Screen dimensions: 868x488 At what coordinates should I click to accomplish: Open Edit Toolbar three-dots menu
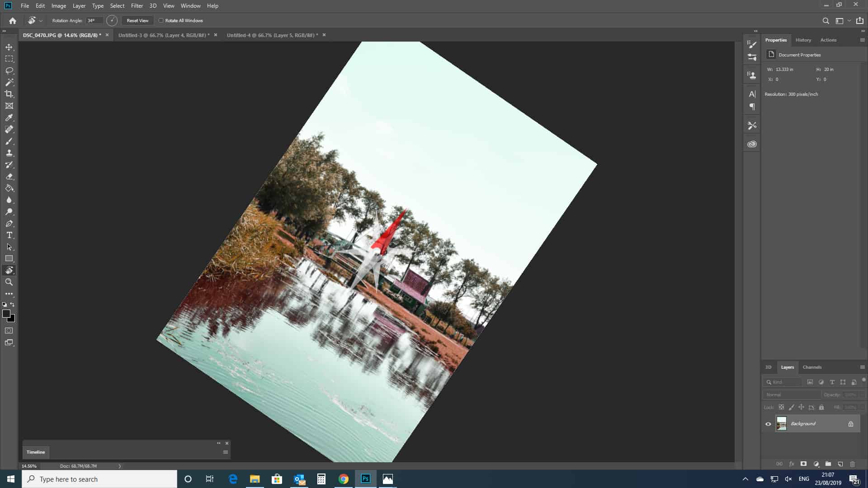(9, 294)
